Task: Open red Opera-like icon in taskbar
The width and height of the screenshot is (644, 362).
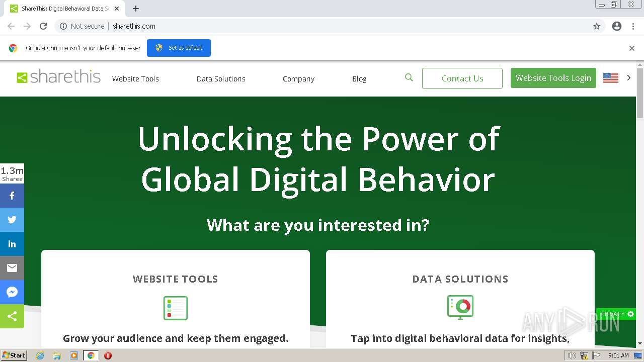Action: coord(108,355)
